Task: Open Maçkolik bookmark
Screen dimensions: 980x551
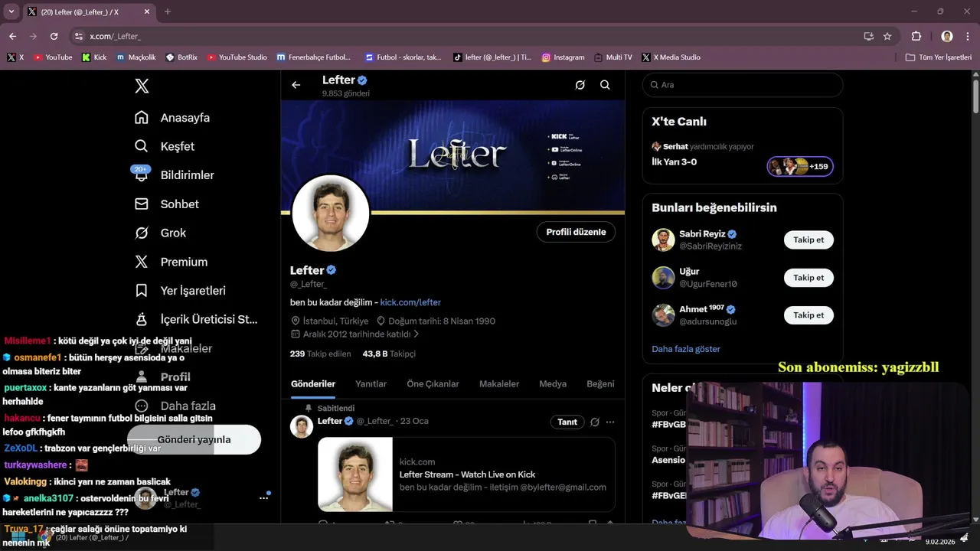Action: 136,57
